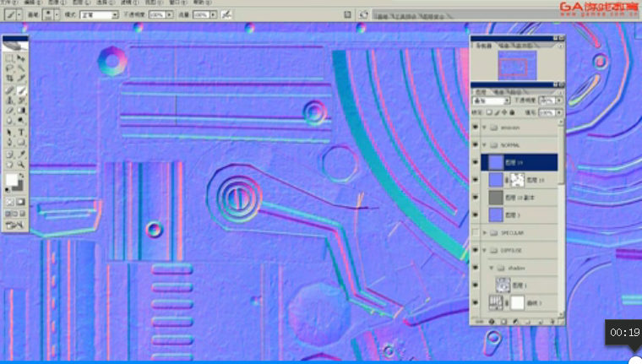642x364 pixels.
Task: Choose the Lasso tool
Action: (x=10, y=68)
